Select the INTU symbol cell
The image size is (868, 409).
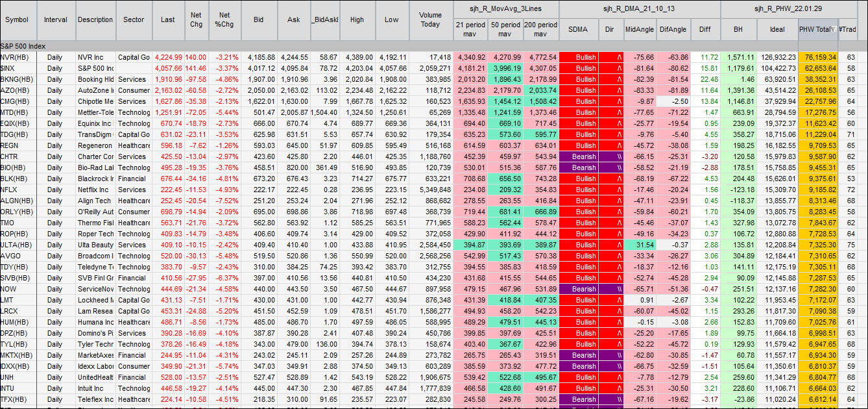(18, 388)
